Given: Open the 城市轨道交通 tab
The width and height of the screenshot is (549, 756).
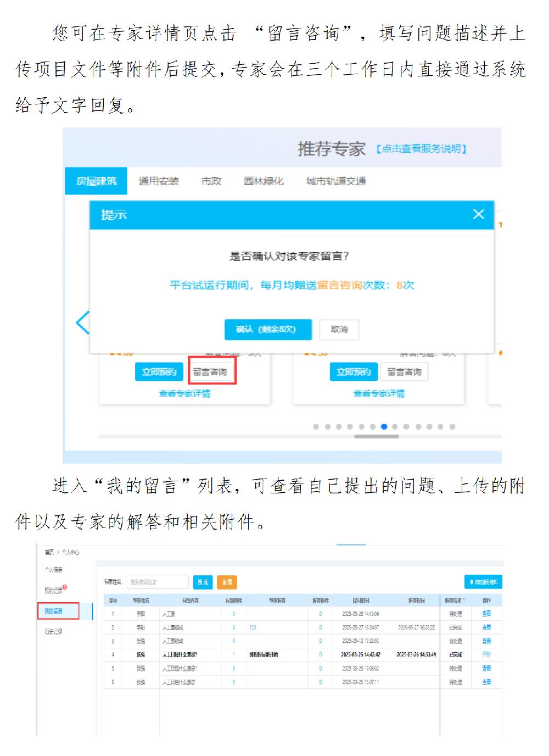Looking at the screenshot, I should coord(336,181).
